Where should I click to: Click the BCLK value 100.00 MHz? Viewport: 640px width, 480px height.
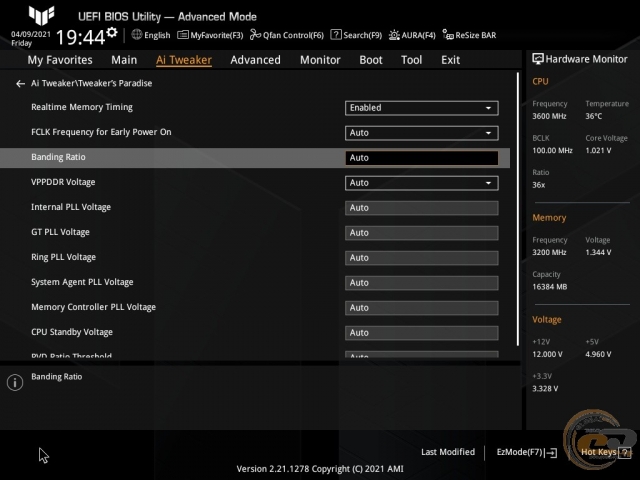click(x=552, y=151)
